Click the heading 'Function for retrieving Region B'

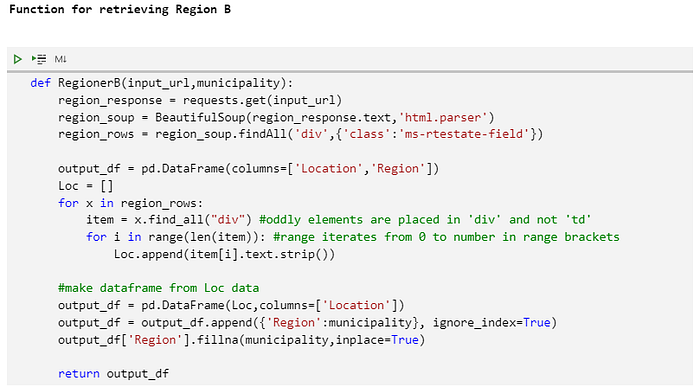[x=120, y=9]
